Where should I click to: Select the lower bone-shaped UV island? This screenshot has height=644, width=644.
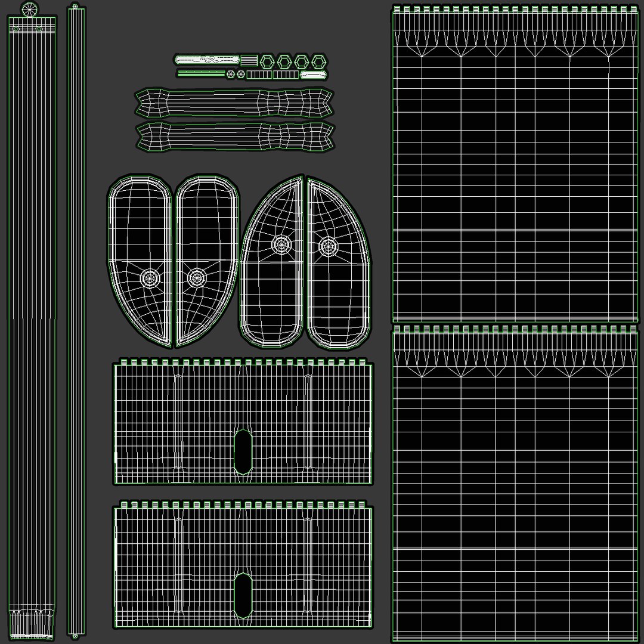(x=235, y=137)
